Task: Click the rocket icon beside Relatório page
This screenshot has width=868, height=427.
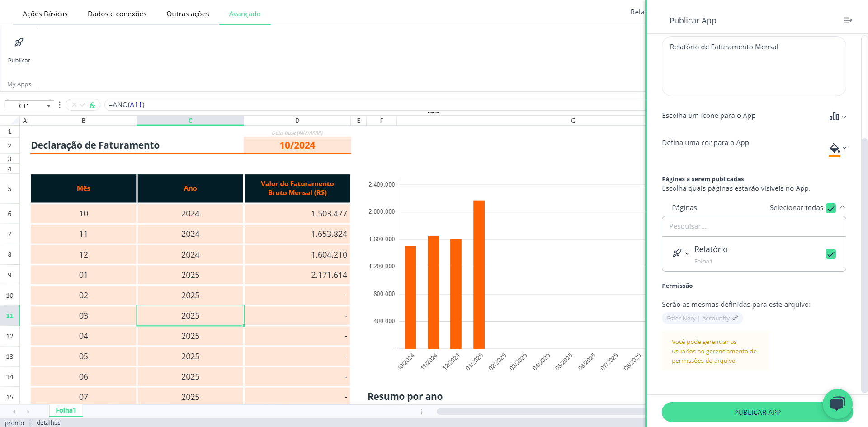Action: 677,253
